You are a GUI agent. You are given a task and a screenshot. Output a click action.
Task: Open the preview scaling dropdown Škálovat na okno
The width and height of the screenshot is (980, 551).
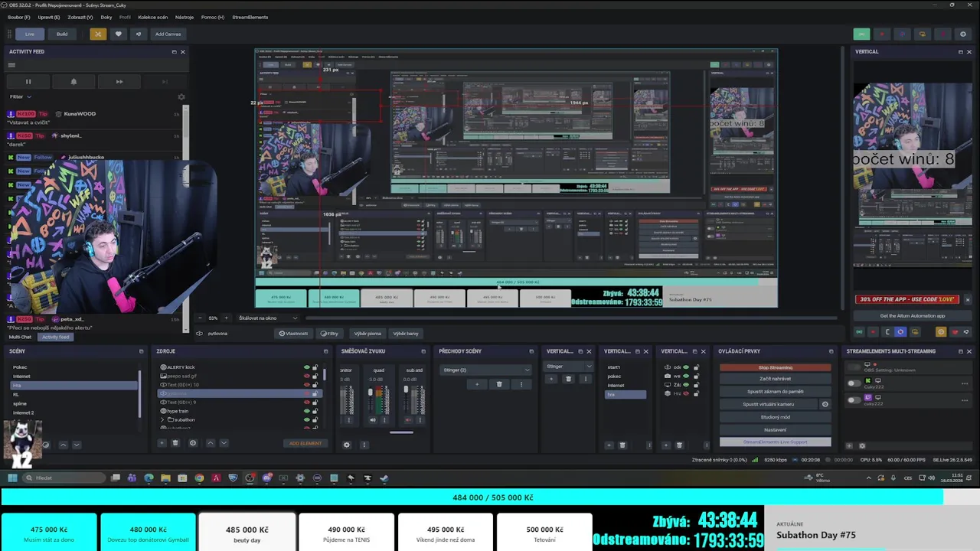point(268,318)
